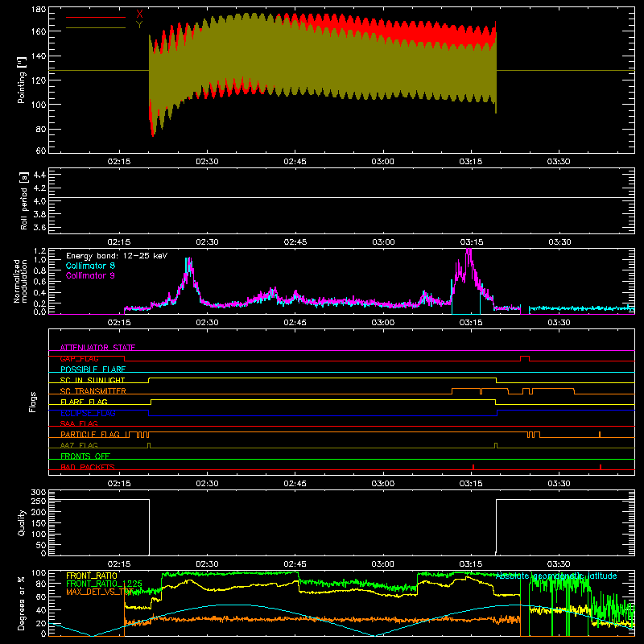Click the 'Quality' axis title
644x644 pixels.
tap(22, 522)
